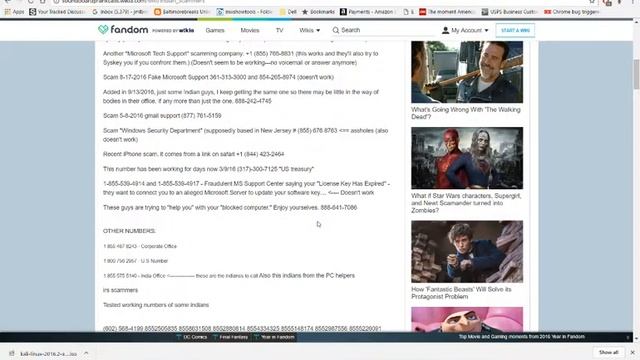Click the page vertical scrollbar thumb
The image size is (640, 360).
pos(636,74)
